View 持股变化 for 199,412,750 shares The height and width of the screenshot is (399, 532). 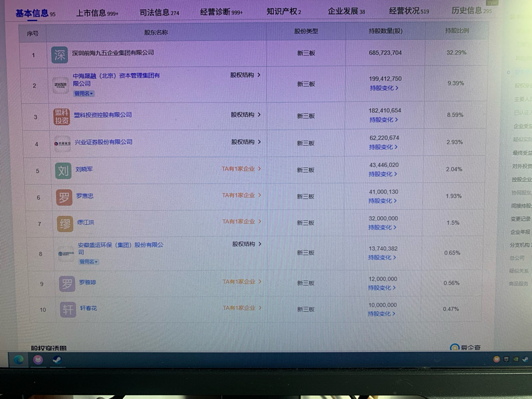tap(384, 88)
